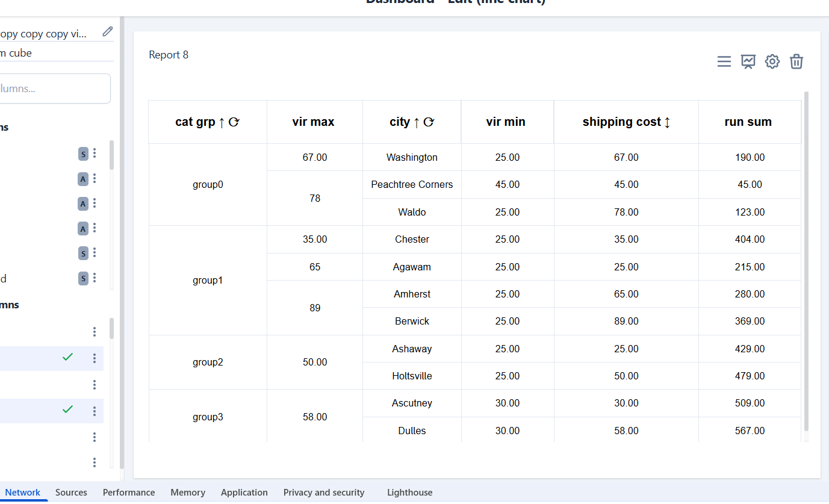Click the chart presentation icon for Report 8

pos(748,61)
